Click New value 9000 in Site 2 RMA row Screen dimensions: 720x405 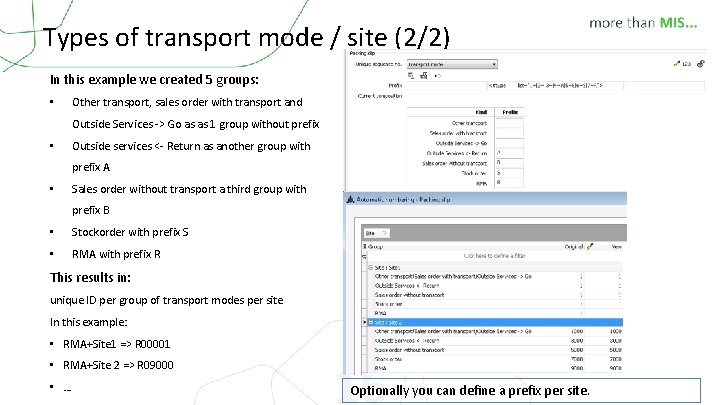(x=615, y=368)
